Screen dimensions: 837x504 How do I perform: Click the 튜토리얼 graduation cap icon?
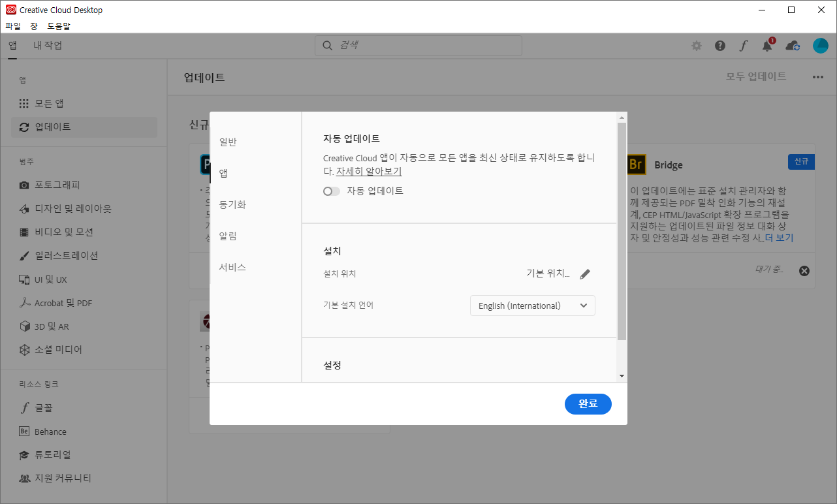pyautogui.click(x=24, y=455)
